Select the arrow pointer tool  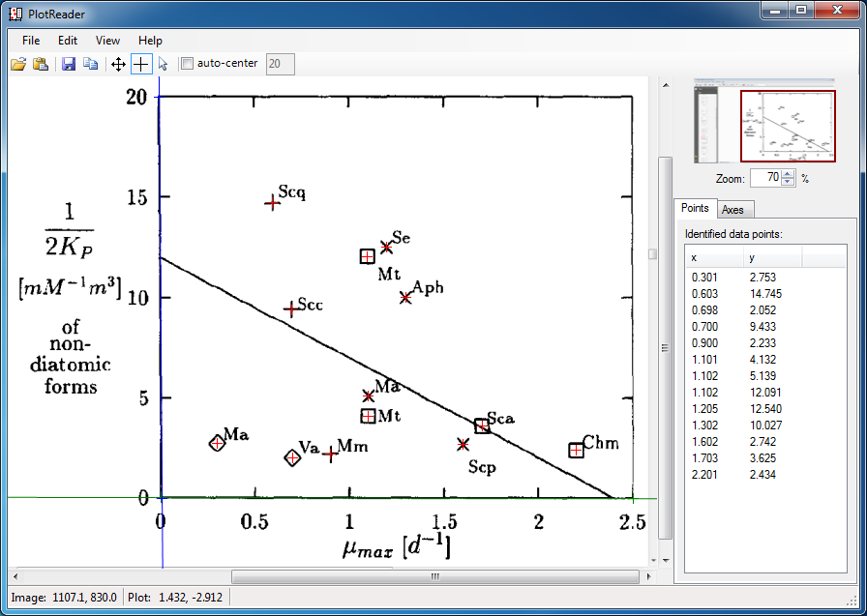(163, 64)
